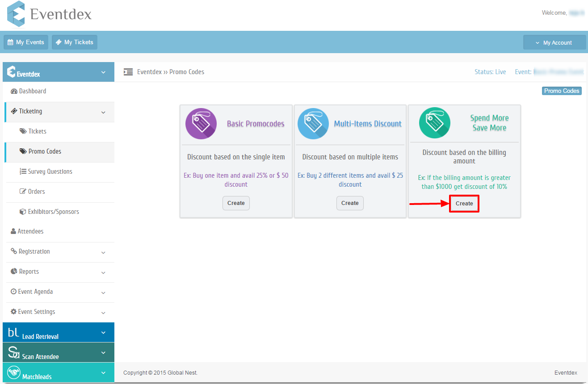The width and height of the screenshot is (588, 384).
Task: Click the Promo Codes label in sidebar
Action: click(45, 151)
